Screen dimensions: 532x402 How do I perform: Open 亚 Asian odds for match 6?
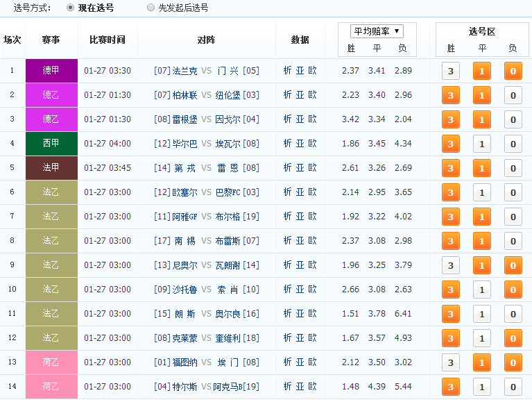[x=300, y=192]
